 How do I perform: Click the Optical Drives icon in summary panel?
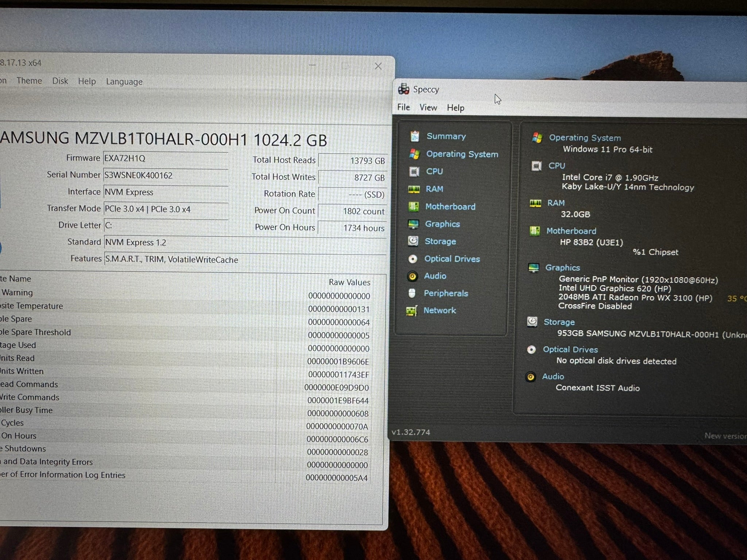(x=531, y=350)
